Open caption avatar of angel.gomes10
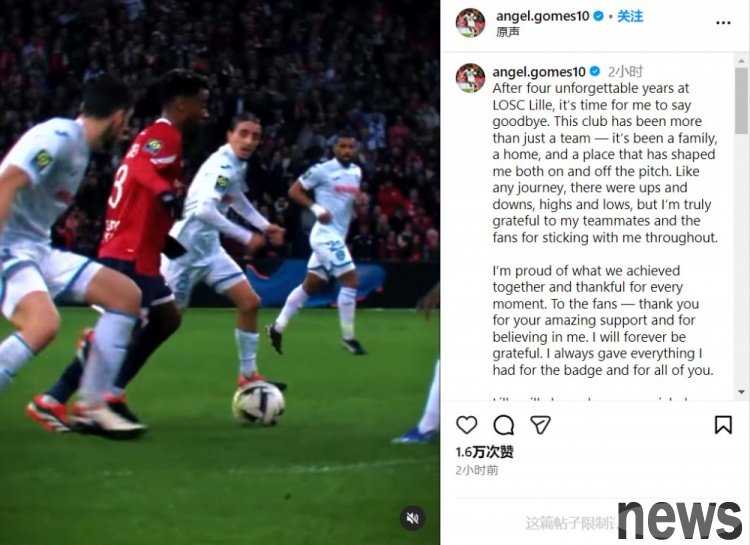This screenshot has width=750, height=545. coord(470,78)
